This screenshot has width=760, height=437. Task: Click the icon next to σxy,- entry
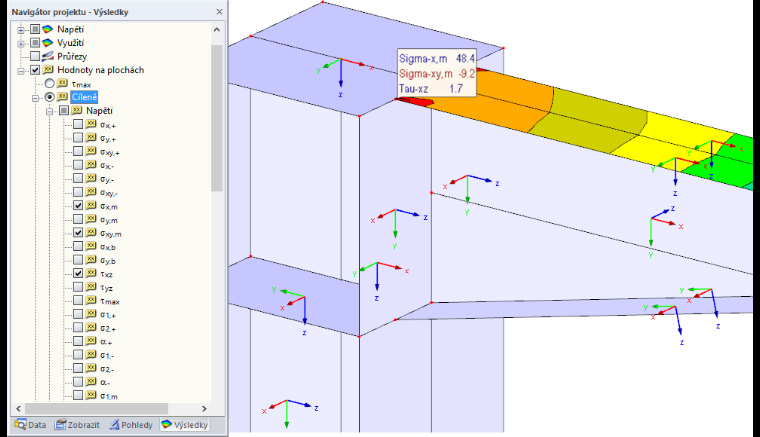click(x=91, y=192)
